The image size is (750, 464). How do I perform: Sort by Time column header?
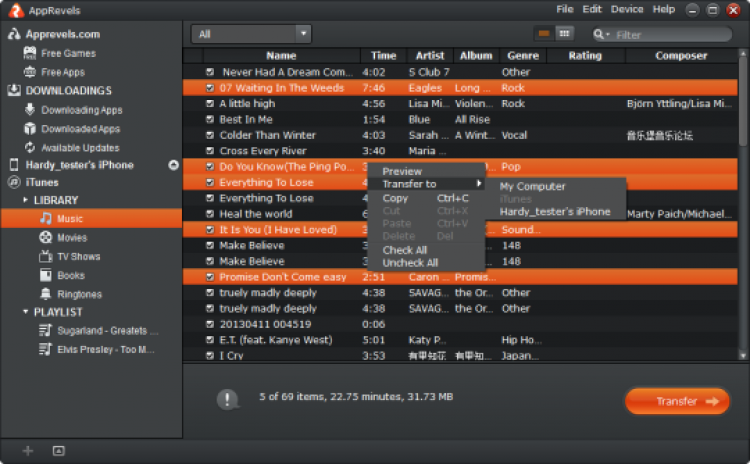[384, 55]
